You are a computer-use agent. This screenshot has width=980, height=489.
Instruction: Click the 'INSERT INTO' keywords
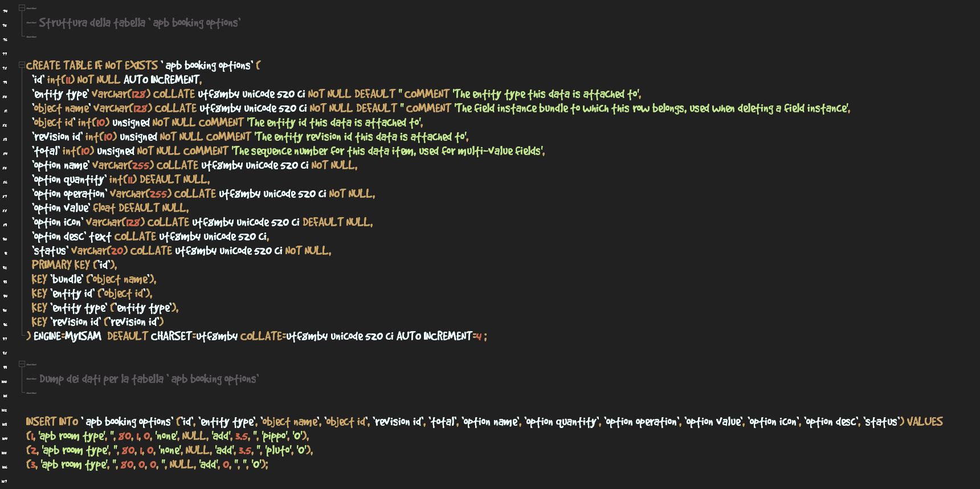[x=52, y=422]
